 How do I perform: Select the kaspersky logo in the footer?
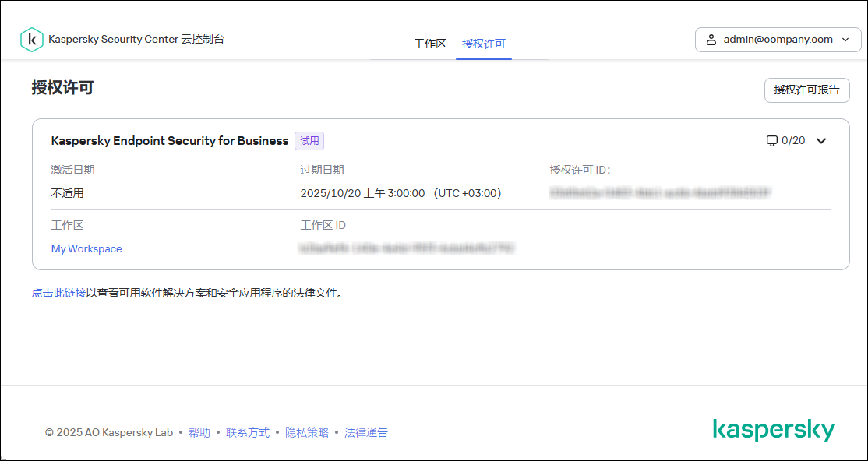coord(774,428)
